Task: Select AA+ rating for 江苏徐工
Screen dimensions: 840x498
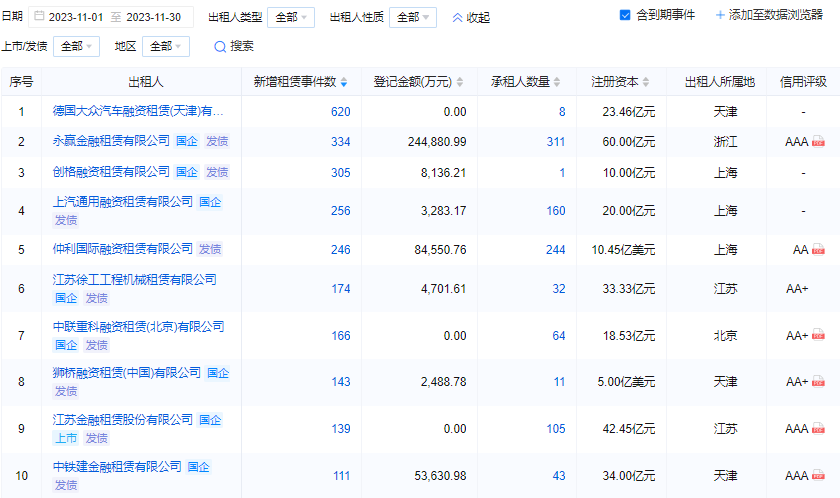Action: (797, 289)
